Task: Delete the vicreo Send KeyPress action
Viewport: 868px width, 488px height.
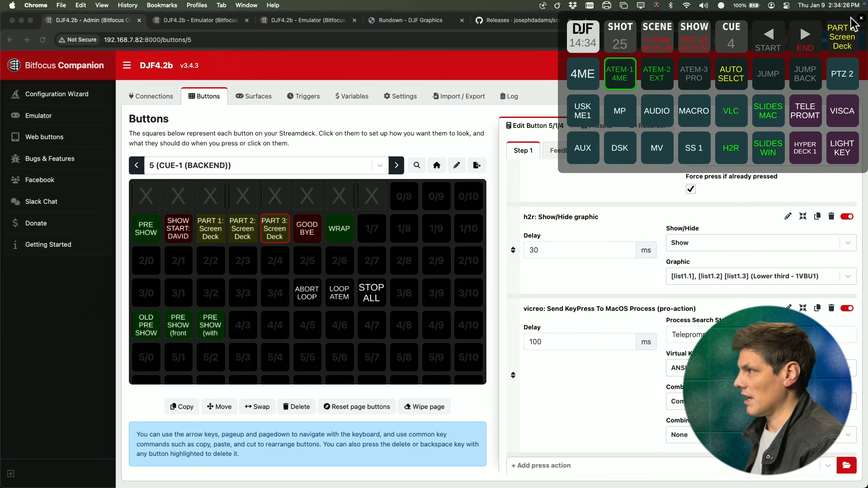Action: [x=831, y=308]
